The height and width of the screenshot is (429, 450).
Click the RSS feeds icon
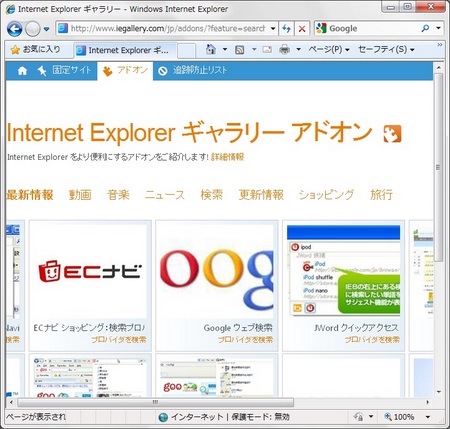(240, 50)
